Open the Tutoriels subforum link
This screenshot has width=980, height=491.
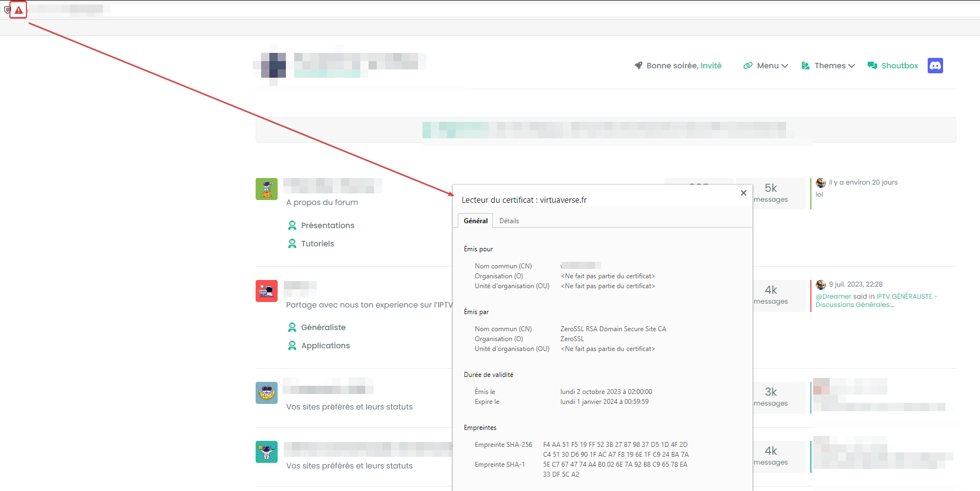[317, 244]
